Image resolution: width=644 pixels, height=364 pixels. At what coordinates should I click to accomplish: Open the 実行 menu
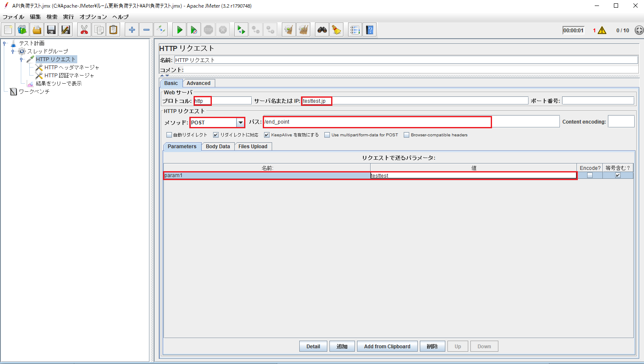(68, 17)
